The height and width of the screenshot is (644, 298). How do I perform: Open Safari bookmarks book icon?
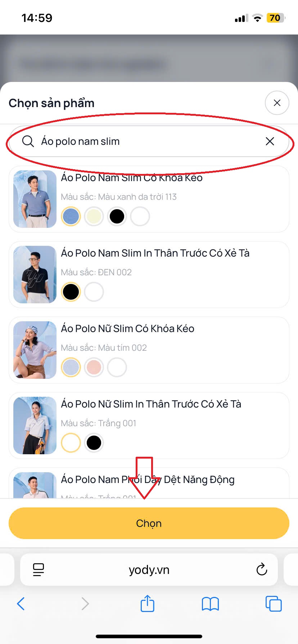(211, 604)
